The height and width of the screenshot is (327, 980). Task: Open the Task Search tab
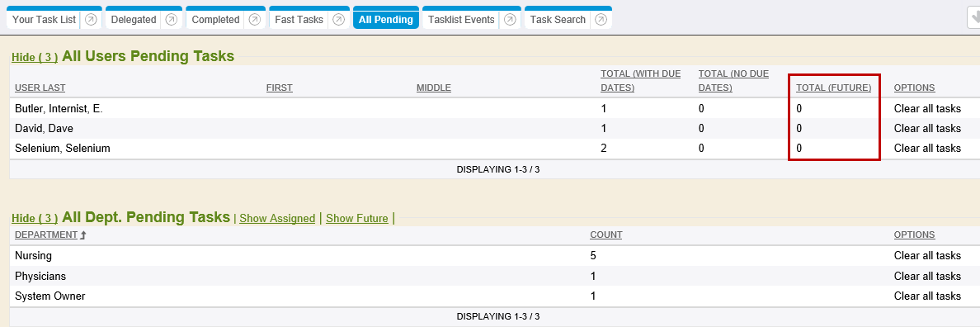[x=558, y=19]
